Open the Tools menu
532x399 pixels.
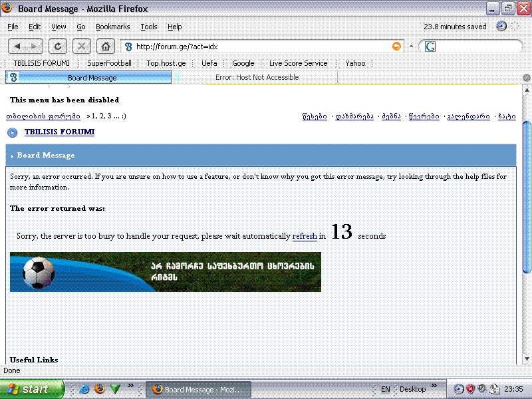[x=149, y=27]
